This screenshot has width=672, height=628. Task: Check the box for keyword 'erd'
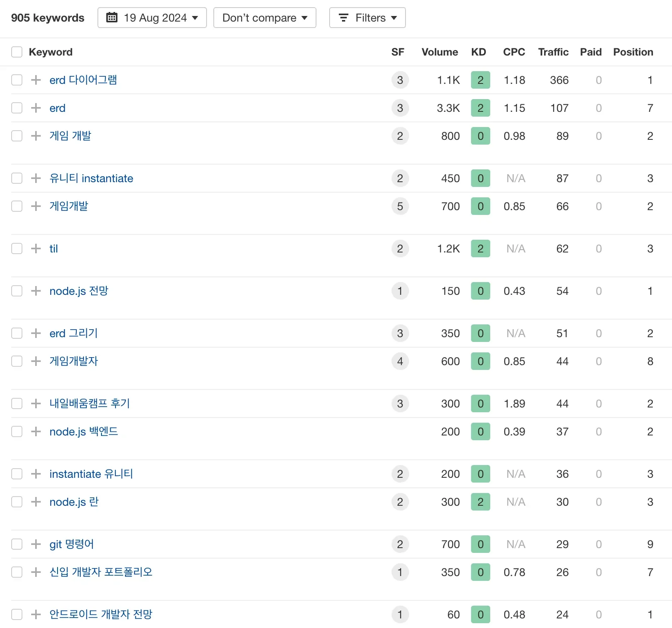coord(17,108)
